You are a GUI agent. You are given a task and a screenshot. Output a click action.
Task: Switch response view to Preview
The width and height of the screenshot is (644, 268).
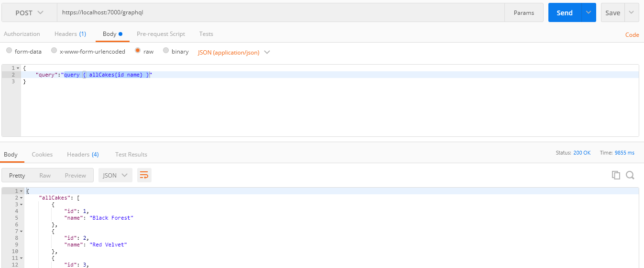point(76,175)
